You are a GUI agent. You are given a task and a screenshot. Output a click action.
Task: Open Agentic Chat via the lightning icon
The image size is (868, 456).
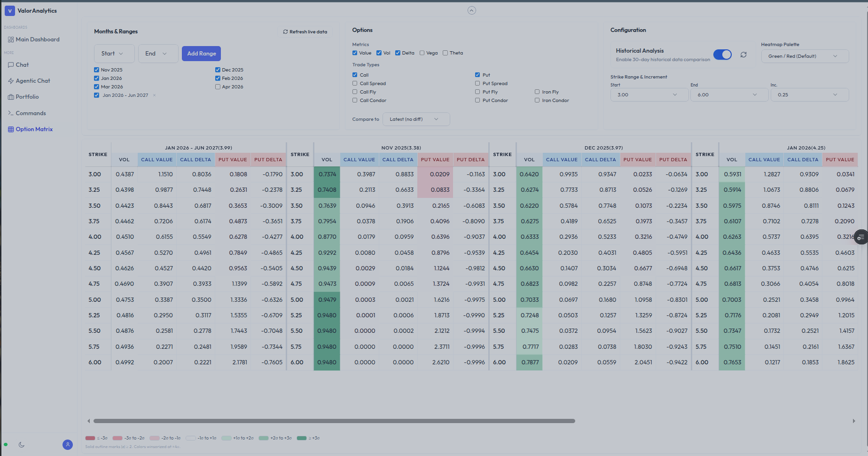point(11,80)
